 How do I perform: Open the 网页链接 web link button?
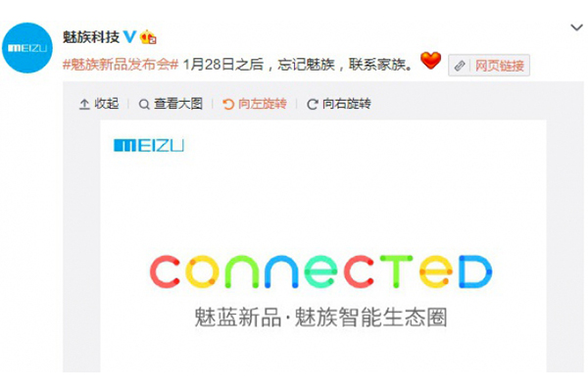coord(489,66)
